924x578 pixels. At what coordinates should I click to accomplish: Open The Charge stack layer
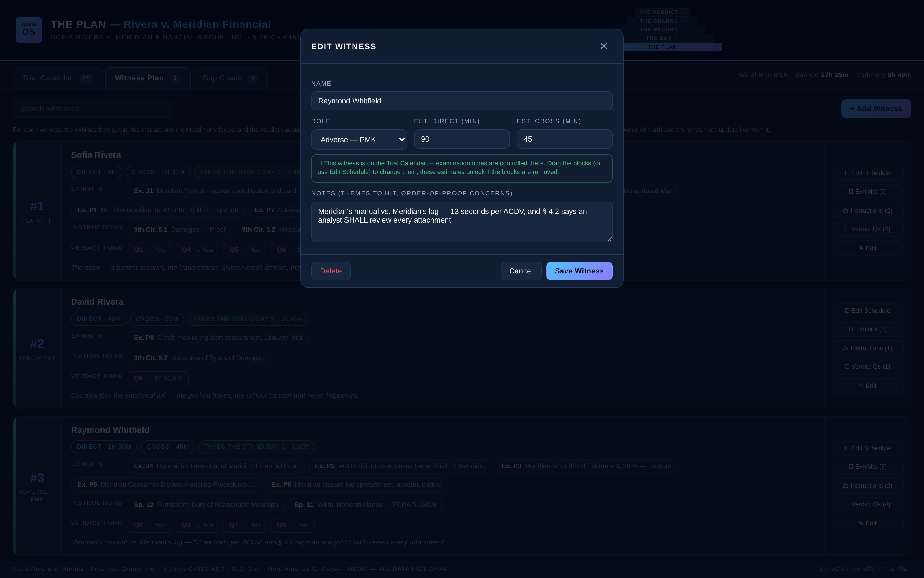[x=662, y=21]
